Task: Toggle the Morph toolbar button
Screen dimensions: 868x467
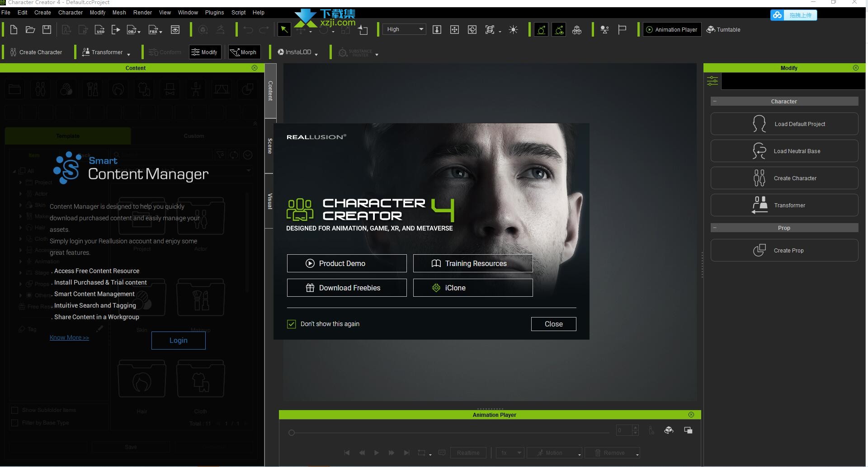Action: 244,52
